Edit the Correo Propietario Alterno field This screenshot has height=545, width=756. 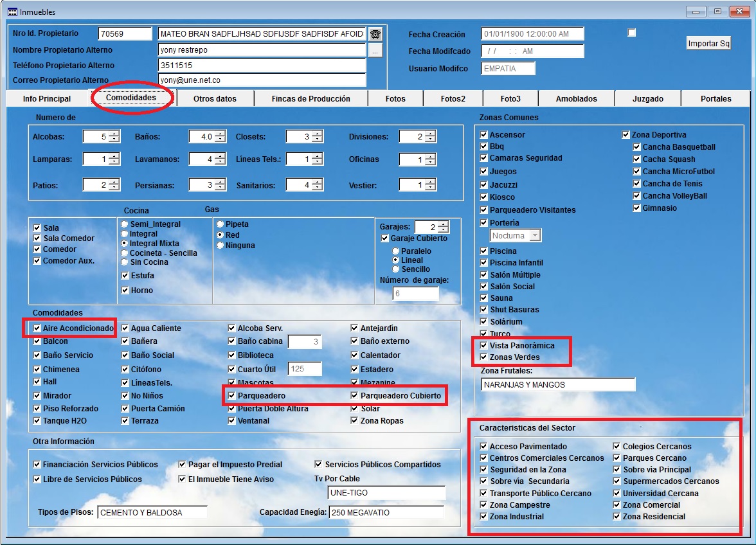[262, 80]
